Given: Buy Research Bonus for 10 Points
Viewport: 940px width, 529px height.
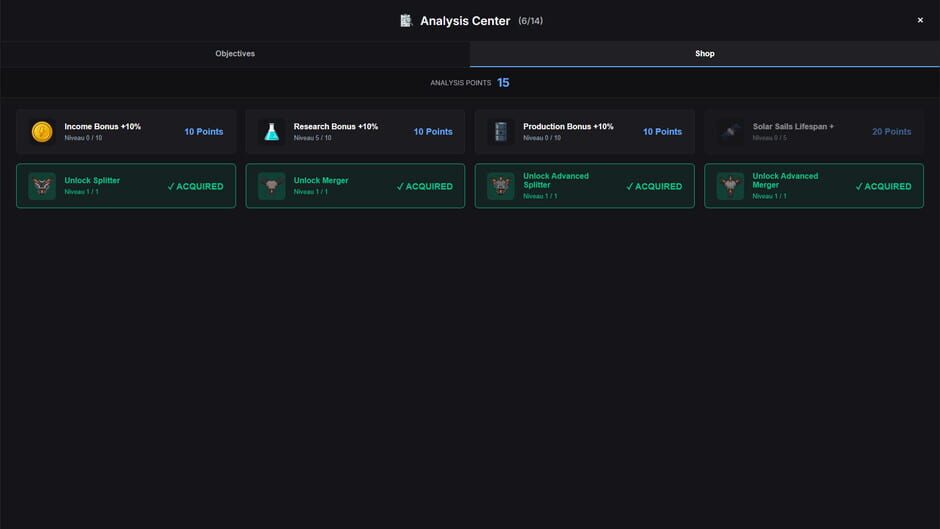Looking at the screenshot, I should click(x=433, y=131).
